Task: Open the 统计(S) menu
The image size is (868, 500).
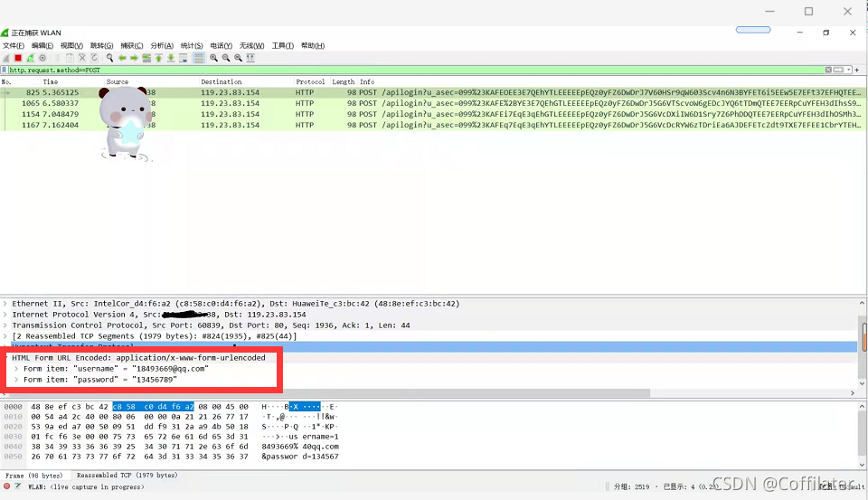Action: coord(192,45)
